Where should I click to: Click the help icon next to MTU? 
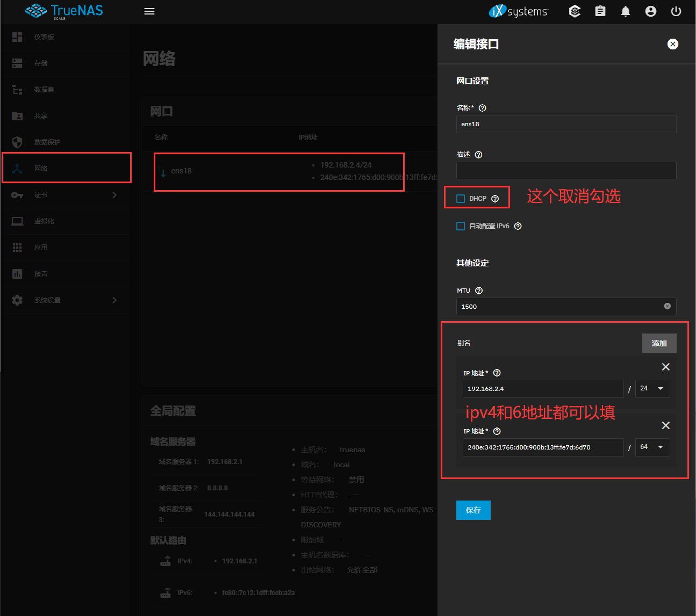[479, 291]
